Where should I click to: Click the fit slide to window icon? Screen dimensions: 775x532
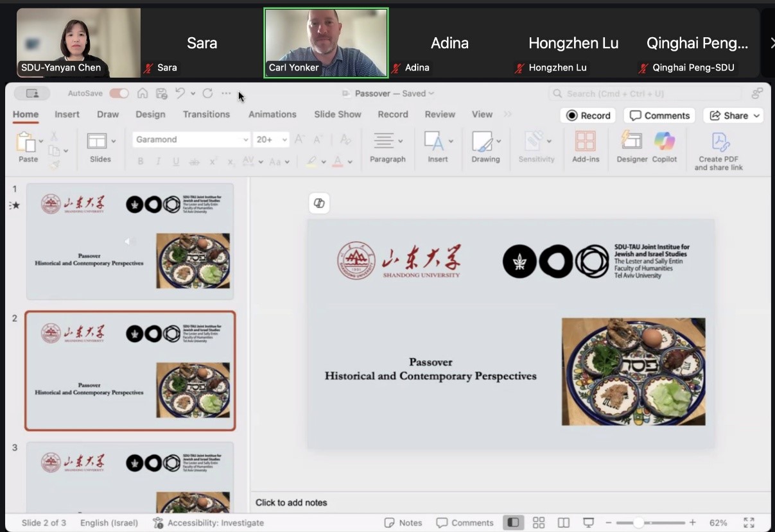coord(749,522)
